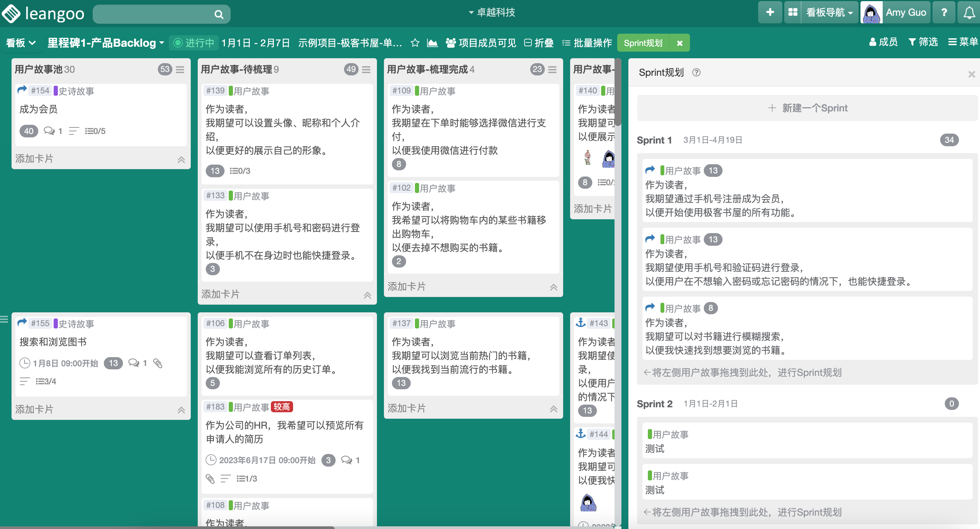Screen dimensions: 980x529
Task: Click the plus create button in header
Action: click(770, 13)
